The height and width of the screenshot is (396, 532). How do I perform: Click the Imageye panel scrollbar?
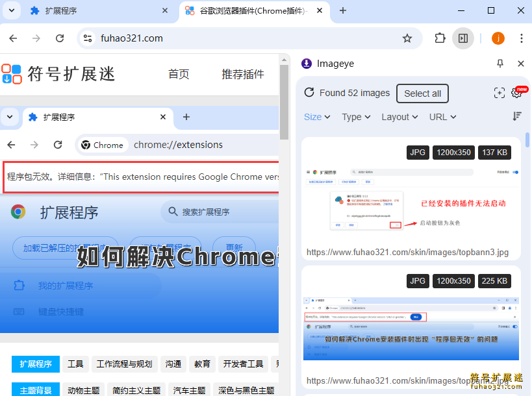click(x=527, y=140)
